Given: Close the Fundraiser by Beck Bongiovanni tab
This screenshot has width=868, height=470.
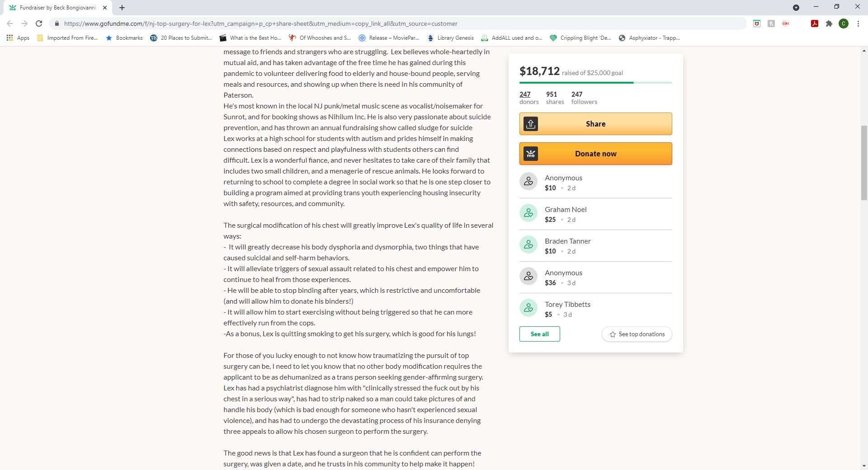Looking at the screenshot, I should (105, 8).
